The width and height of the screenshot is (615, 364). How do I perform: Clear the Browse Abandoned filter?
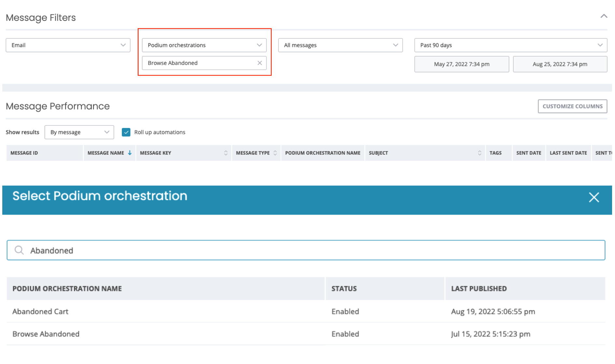[260, 63]
